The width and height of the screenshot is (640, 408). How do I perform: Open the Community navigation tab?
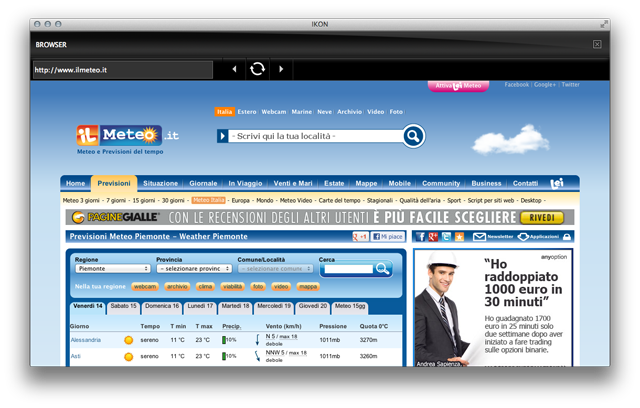[x=441, y=183]
